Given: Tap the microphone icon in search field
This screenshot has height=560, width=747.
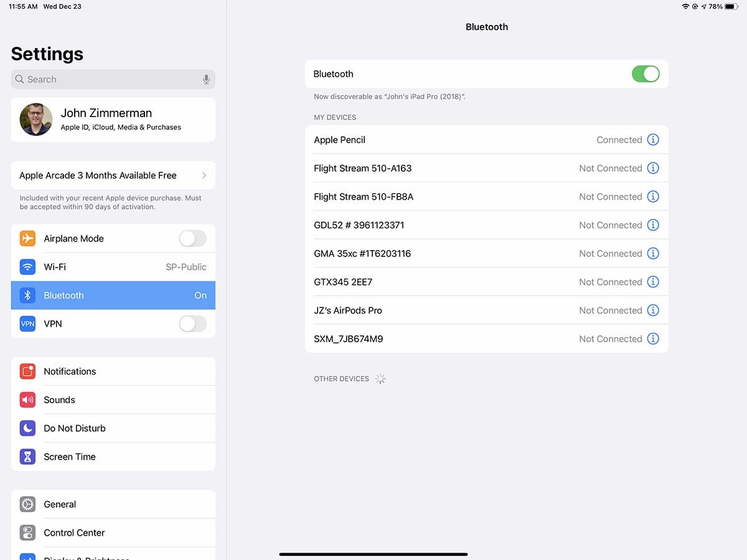Looking at the screenshot, I should [206, 80].
